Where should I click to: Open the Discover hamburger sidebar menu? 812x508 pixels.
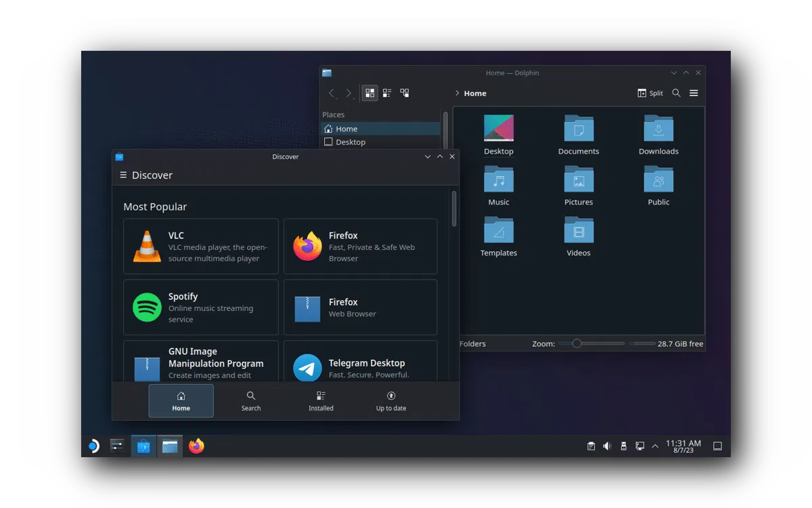[123, 175]
